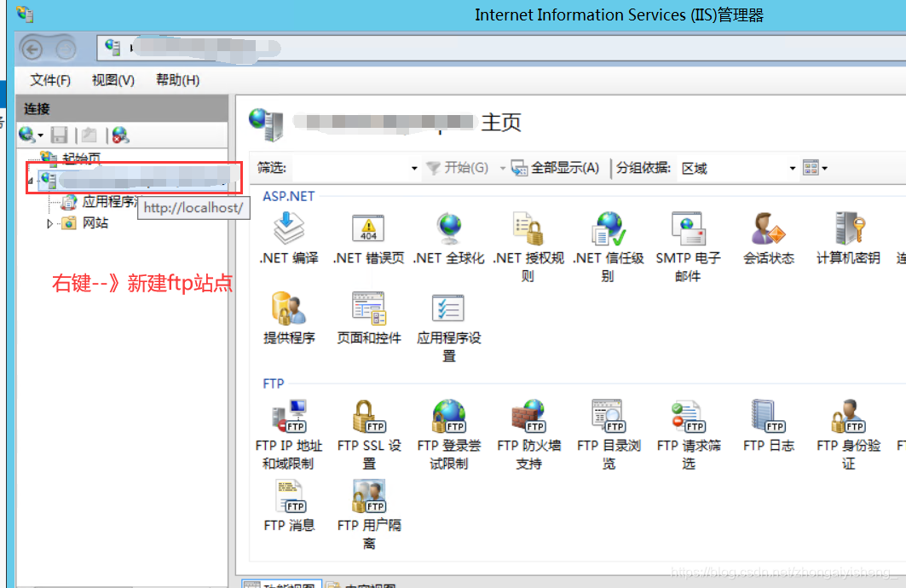The height and width of the screenshot is (588, 906).
Task: Collapse the ASP.NET group header
Action: pyautogui.click(x=288, y=196)
